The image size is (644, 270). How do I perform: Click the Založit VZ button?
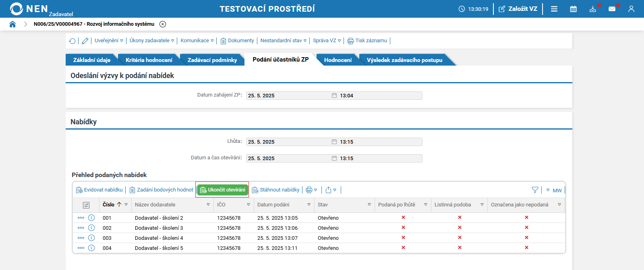518,9
